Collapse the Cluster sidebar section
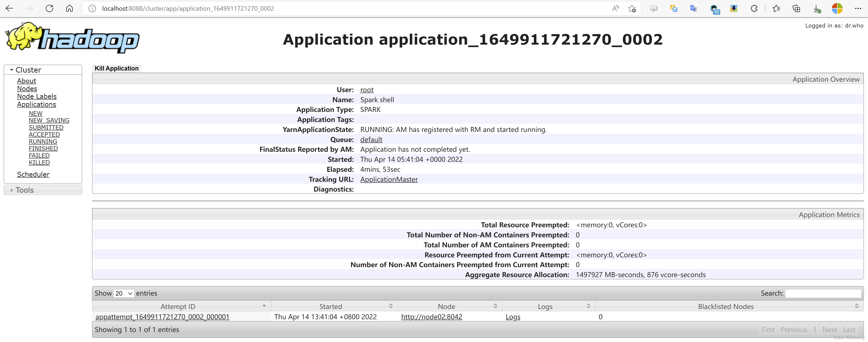 (x=43, y=70)
